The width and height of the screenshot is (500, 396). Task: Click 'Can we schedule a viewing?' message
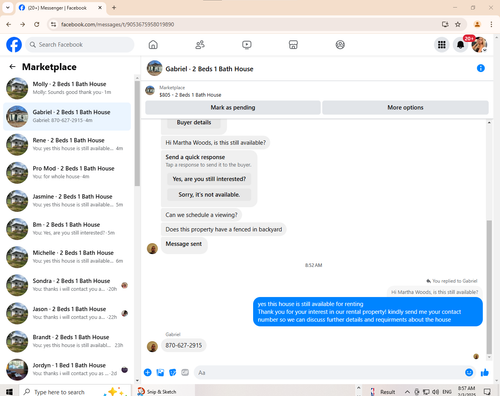(x=201, y=215)
